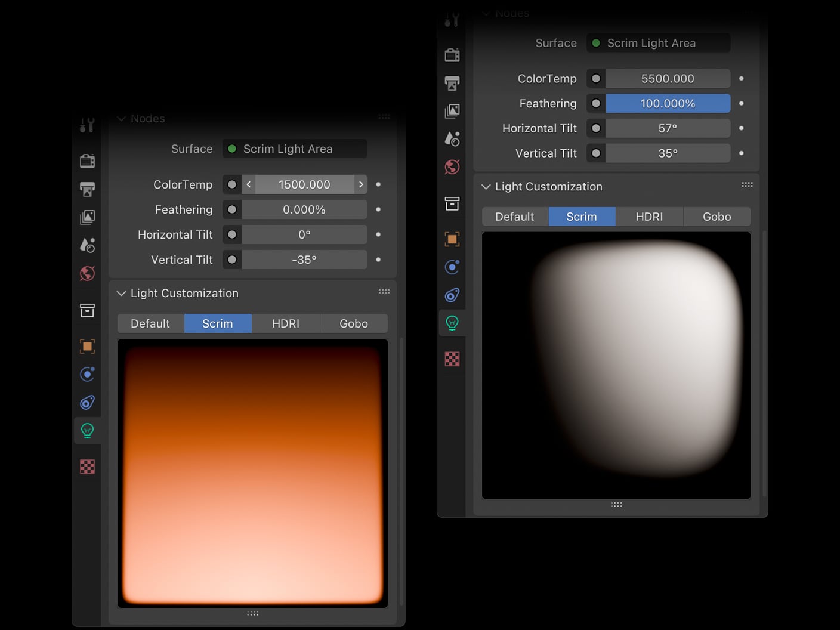840x630 pixels.
Task: Toggle the circle next to Feathering 100%
Action: tap(595, 103)
